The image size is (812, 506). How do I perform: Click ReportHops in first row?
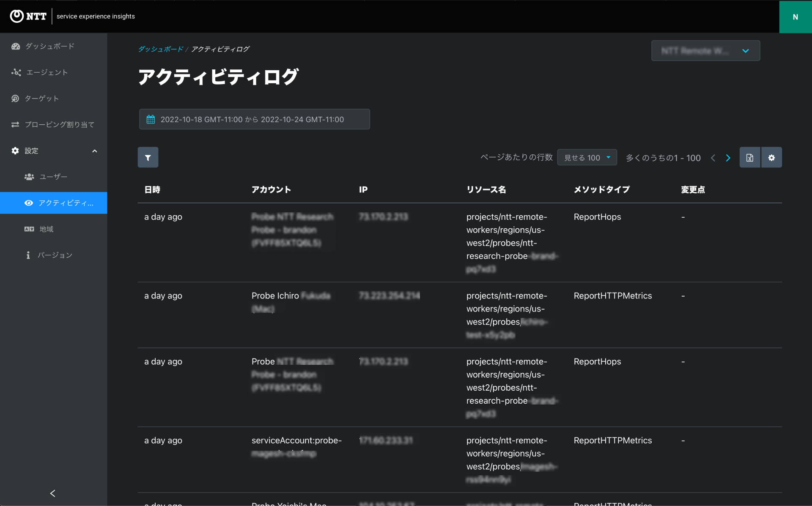[x=597, y=217]
